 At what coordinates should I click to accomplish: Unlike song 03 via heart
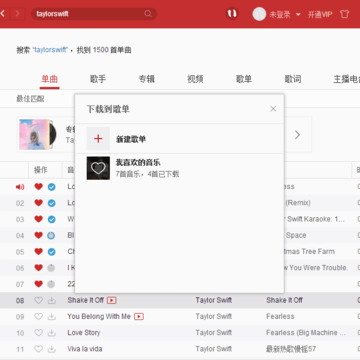point(39,219)
